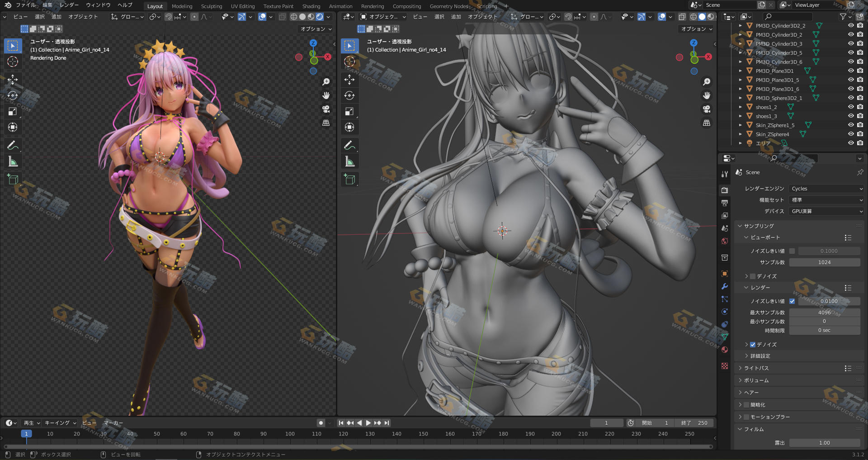Viewport: 868px width, 460px height.
Task: Switch to the Sculpting workspace tab
Action: [x=212, y=6]
